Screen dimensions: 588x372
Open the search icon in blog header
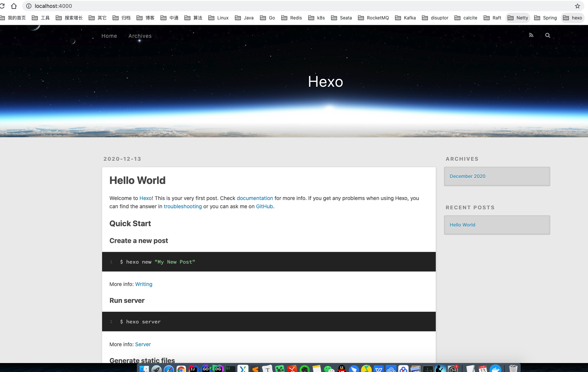(x=548, y=35)
